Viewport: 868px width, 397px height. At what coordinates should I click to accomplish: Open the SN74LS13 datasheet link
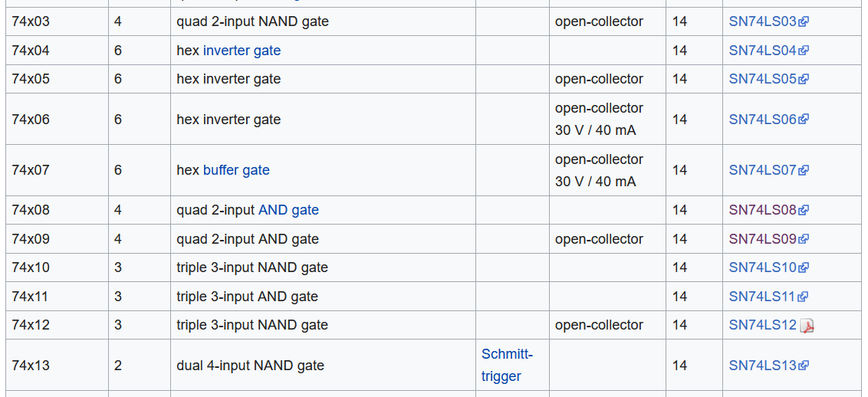click(762, 366)
